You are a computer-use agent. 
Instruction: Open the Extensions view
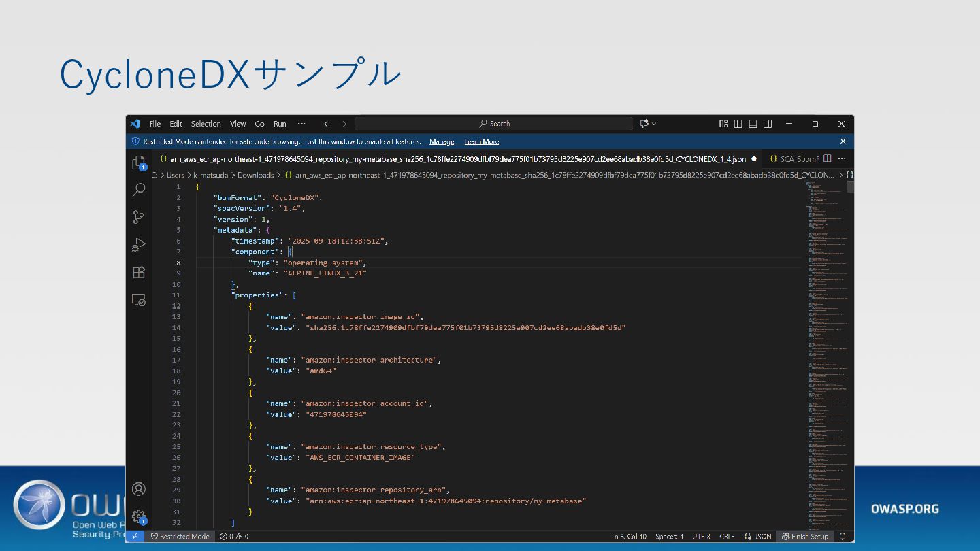139,272
